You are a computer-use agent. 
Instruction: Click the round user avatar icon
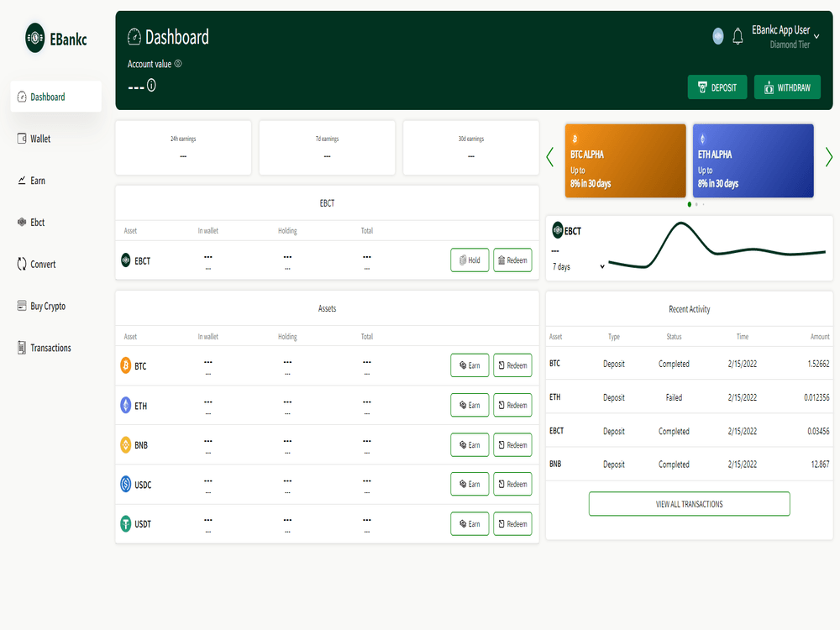[718, 36]
